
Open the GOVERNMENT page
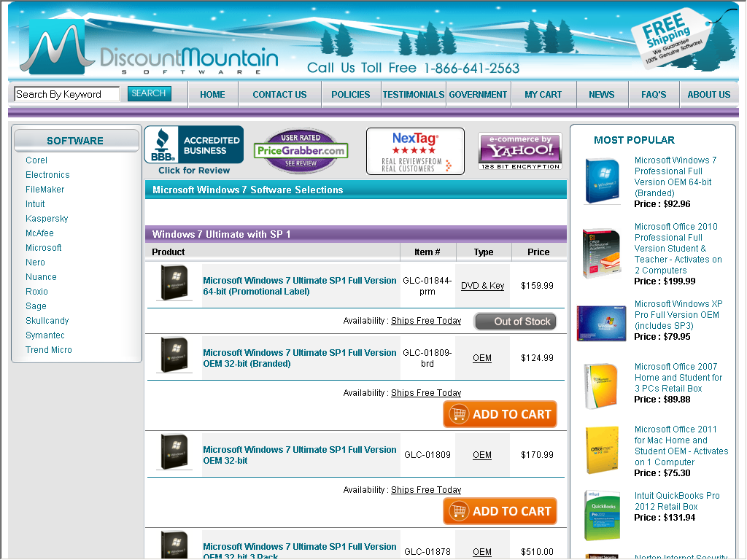(478, 94)
